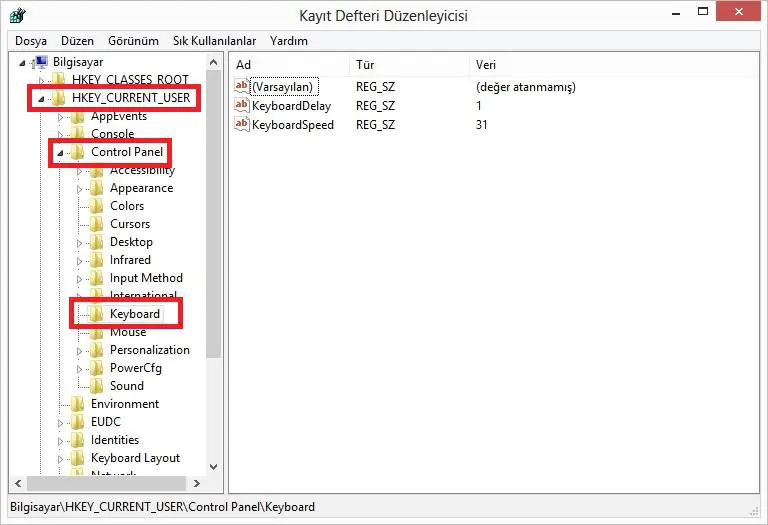Sort values by the Ad column header
The width and height of the screenshot is (768, 525).
click(x=289, y=65)
